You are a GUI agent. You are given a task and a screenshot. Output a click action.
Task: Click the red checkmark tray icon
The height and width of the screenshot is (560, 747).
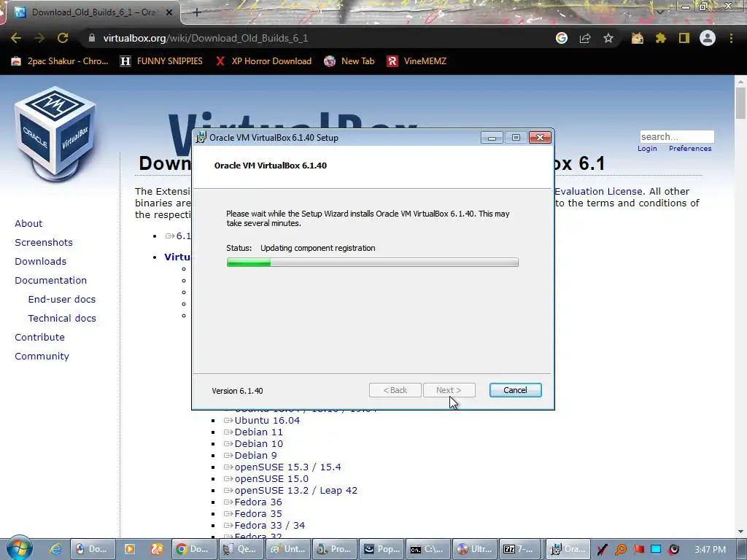pyautogui.click(x=602, y=550)
